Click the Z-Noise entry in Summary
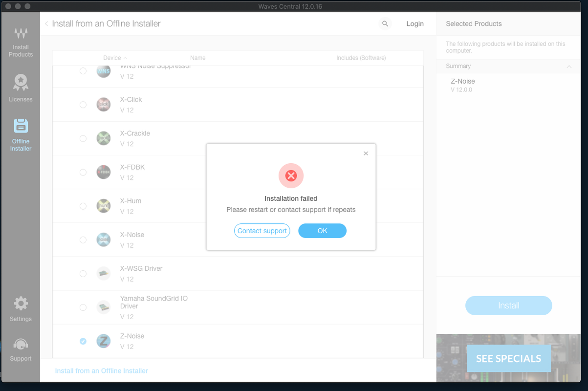This screenshot has height=391, width=588. pos(462,81)
